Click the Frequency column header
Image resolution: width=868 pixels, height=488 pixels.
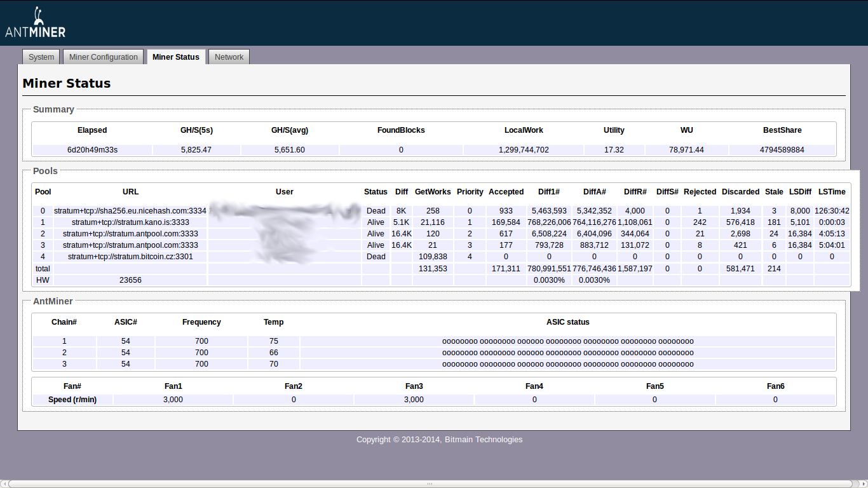[x=201, y=322]
